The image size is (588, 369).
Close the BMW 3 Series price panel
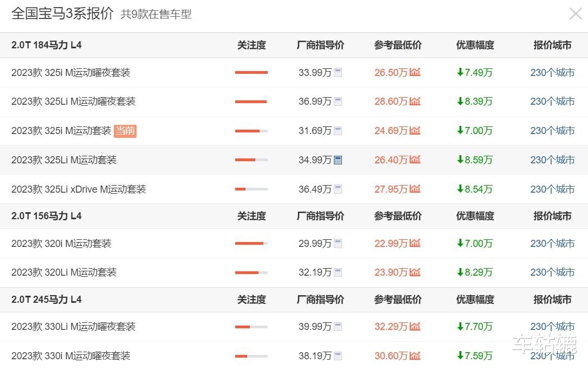(576, 14)
